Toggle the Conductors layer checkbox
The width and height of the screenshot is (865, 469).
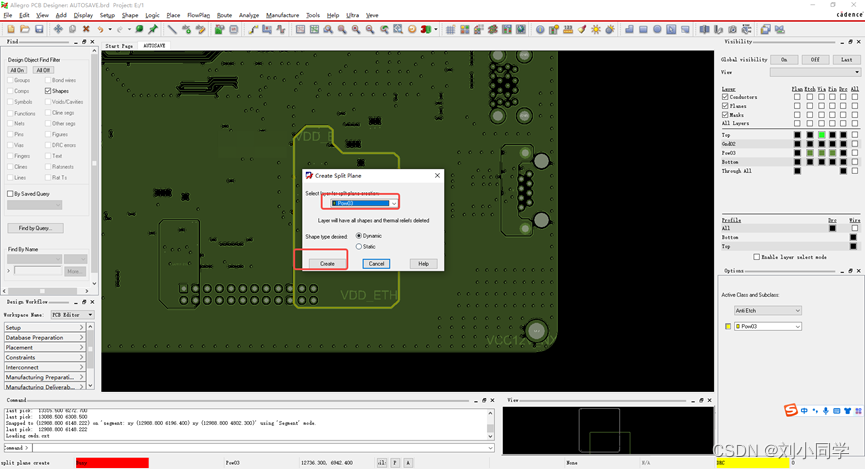[x=725, y=97]
